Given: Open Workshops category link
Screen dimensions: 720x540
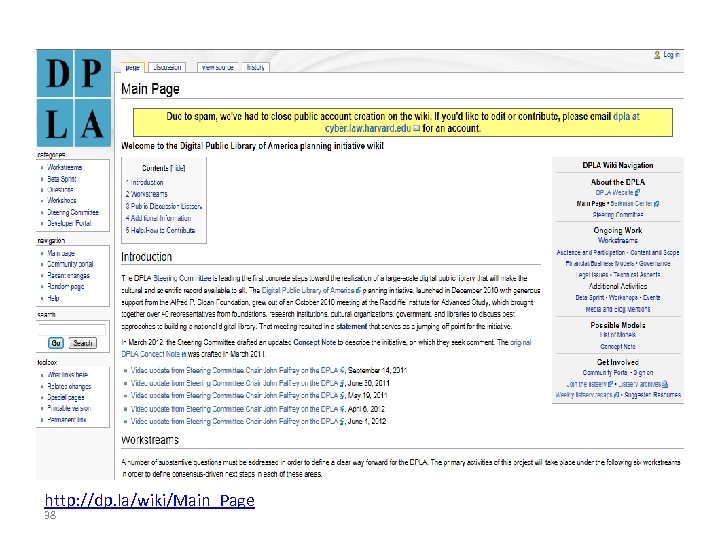Looking at the screenshot, I should [62, 201].
